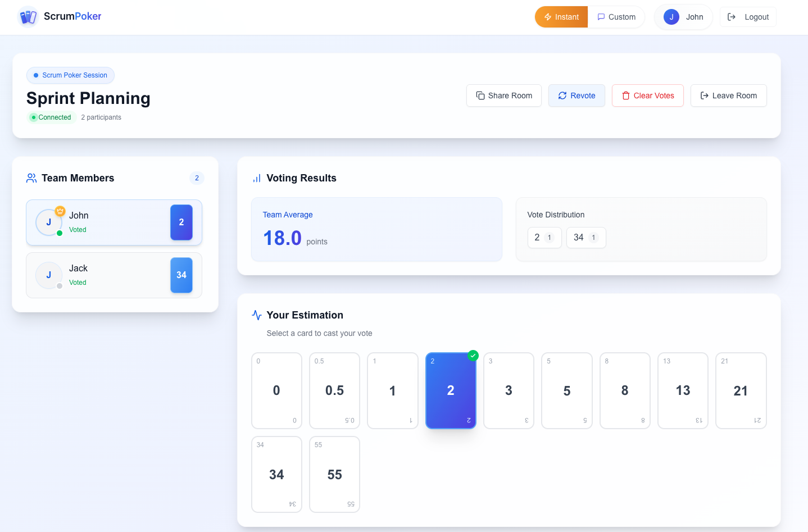Click the crown badge on John's avatar
This screenshot has width=808, height=532.
click(60, 211)
